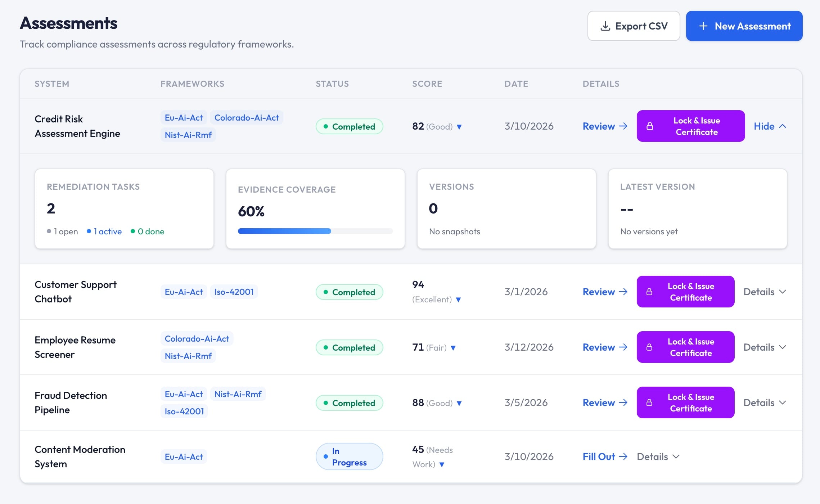This screenshot has height=504, width=820.
Task: Click the In Progress status badge
Action: (349, 457)
